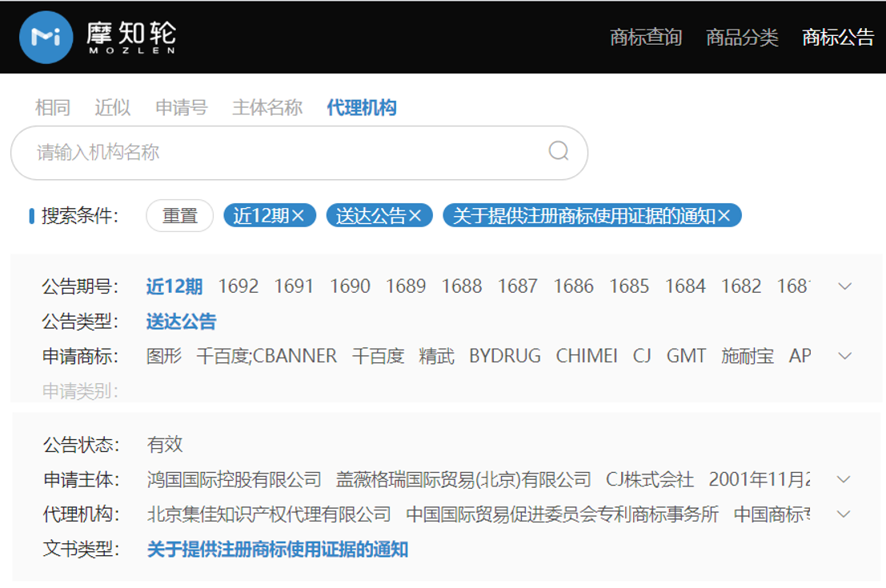The height and width of the screenshot is (588, 886).
Task: Filter by agency 北京集佳知识产权代理有限公司
Action: click(269, 514)
